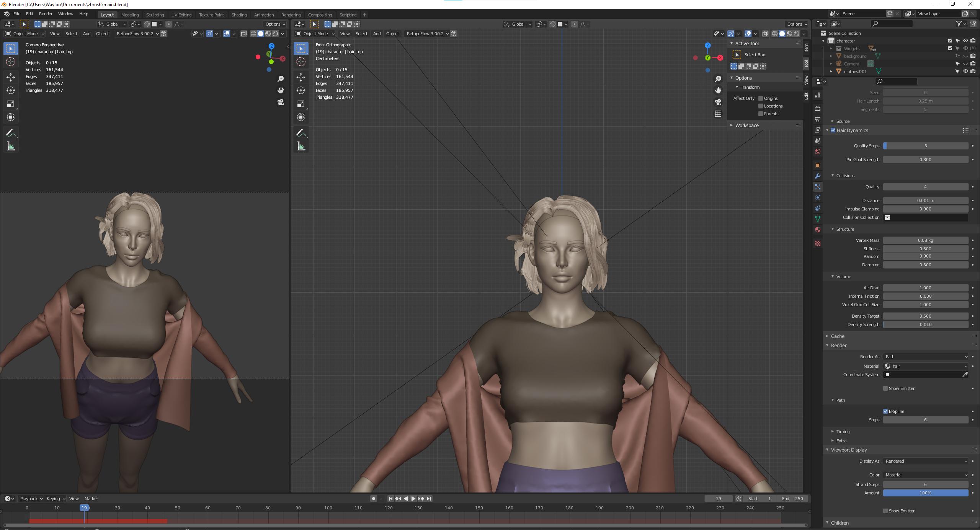Select the Rotate tool in right viewport
Image resolution: width=980 pixels, height=530 pixels.
pos(301,90)
